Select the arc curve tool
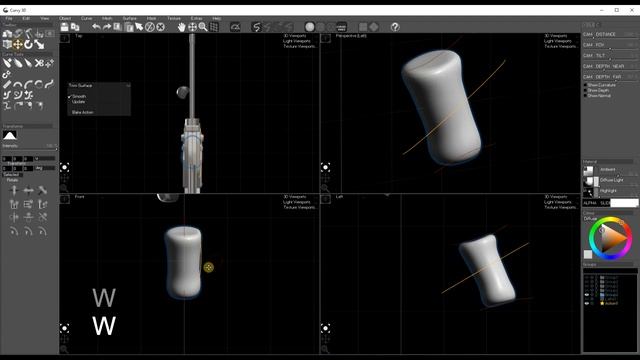The height and width of the screenshot is (360, 640). pos(18,84)
